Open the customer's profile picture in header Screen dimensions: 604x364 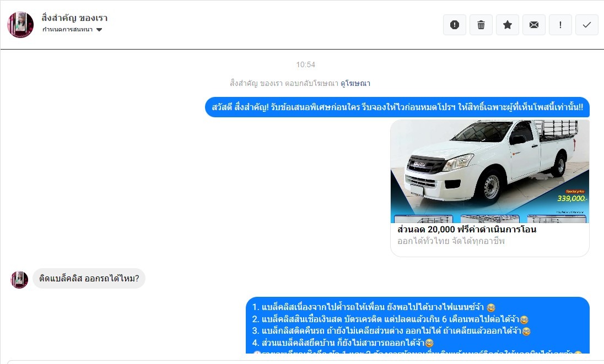click(20, 25)
